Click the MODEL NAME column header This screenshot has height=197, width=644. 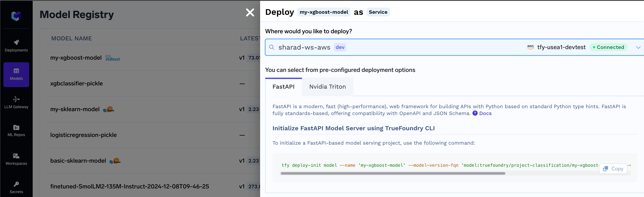(x=72, y=38)
